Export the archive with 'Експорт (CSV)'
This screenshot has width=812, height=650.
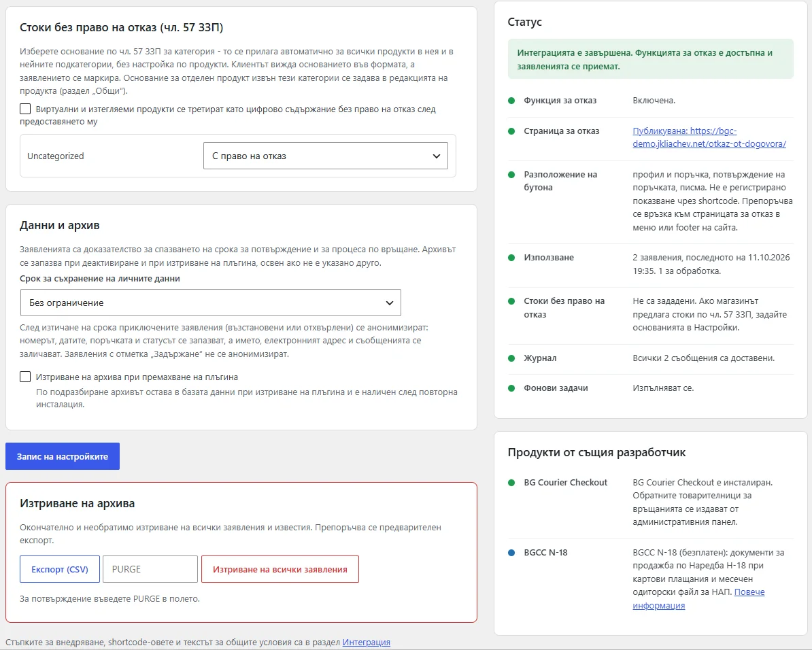tap(60, 569)
